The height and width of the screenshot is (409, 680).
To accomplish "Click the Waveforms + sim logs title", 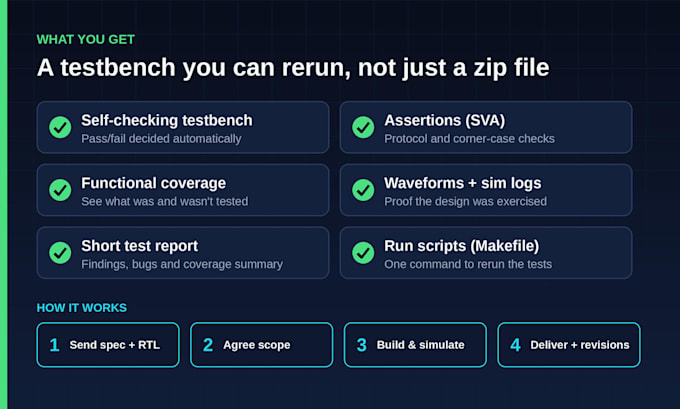I will tap(463, 183).
